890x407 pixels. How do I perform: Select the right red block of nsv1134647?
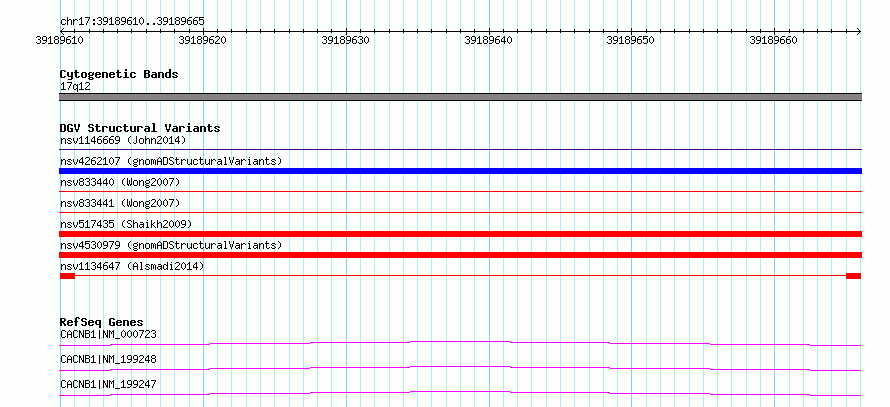[854, 276]
